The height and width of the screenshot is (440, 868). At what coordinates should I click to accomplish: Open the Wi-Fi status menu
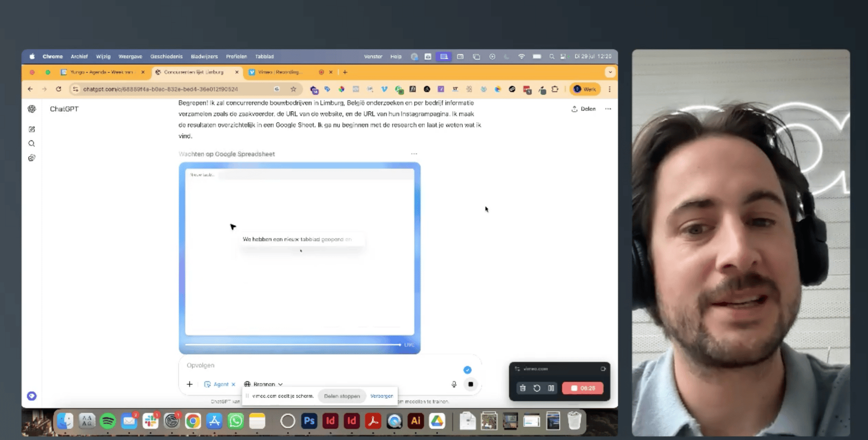(521, 57)
